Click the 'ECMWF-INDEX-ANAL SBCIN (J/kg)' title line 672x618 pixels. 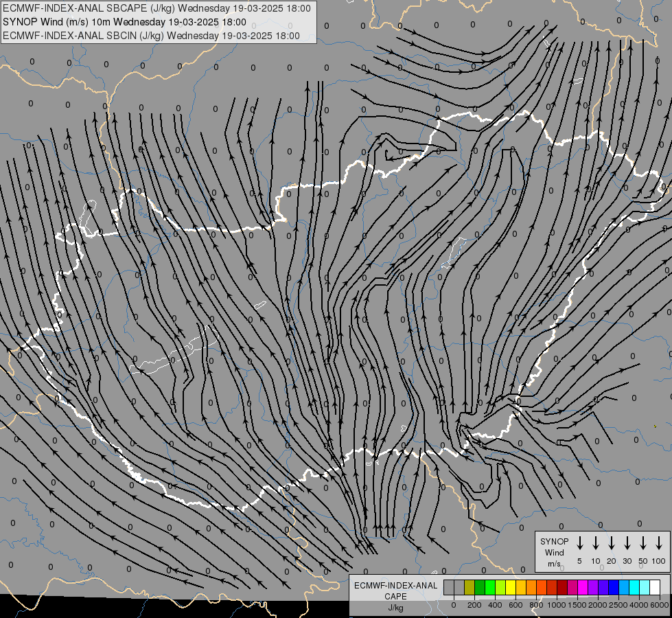coord(151,36)
